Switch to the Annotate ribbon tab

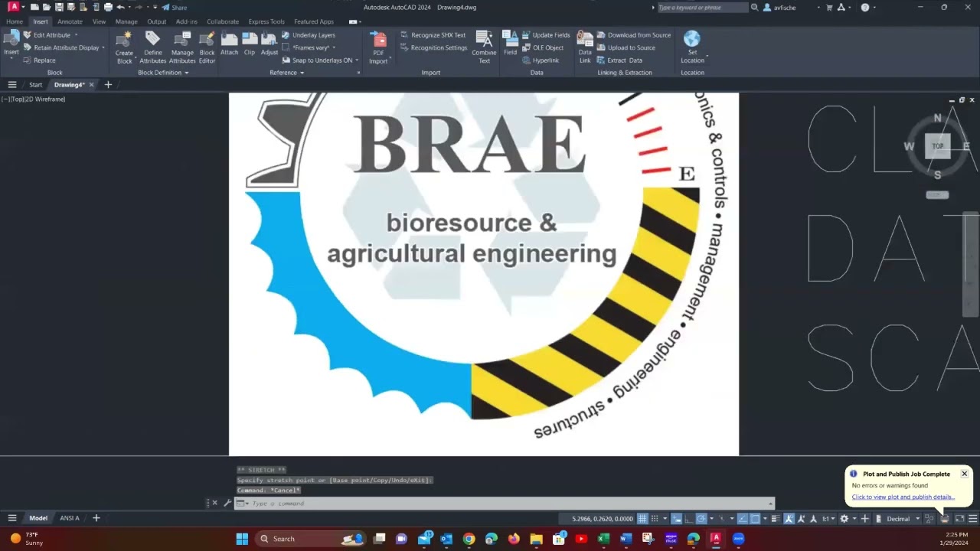(70, 21)
